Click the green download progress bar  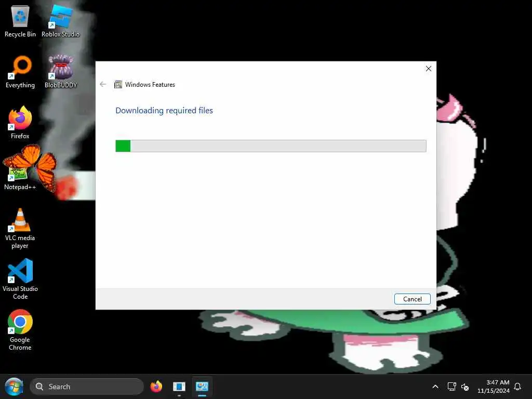click(x=271, y=146)
